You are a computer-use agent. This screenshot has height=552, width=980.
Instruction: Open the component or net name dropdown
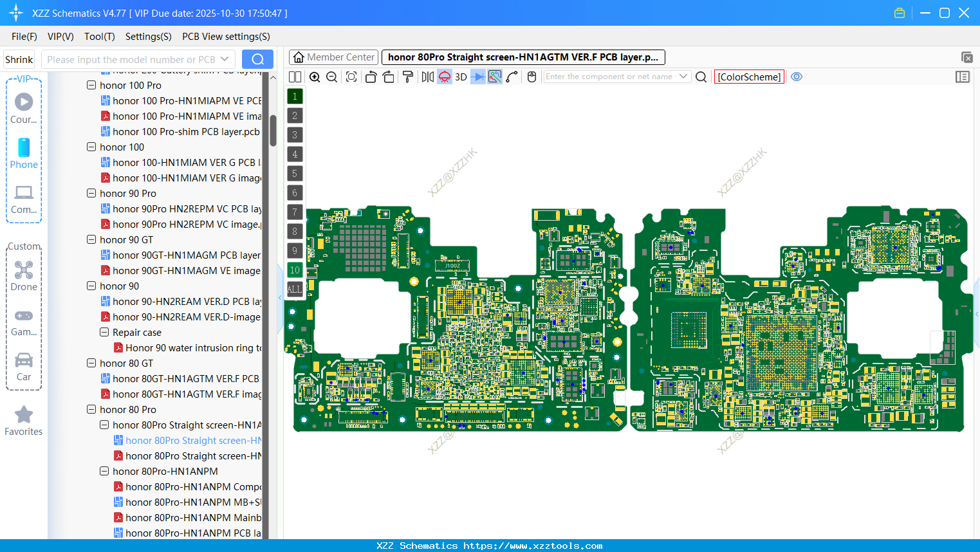(x=683, y=77)
